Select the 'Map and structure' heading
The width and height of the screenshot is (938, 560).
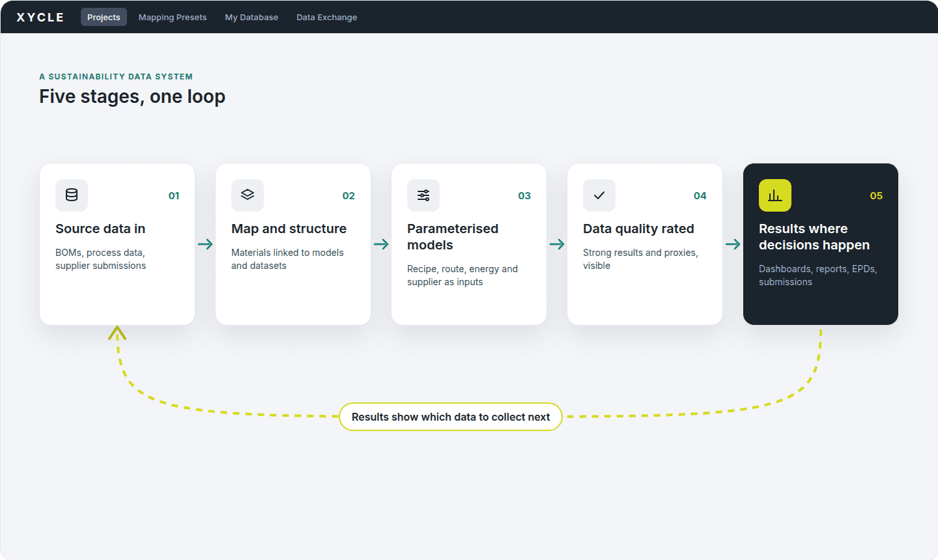tap(289, 229)
